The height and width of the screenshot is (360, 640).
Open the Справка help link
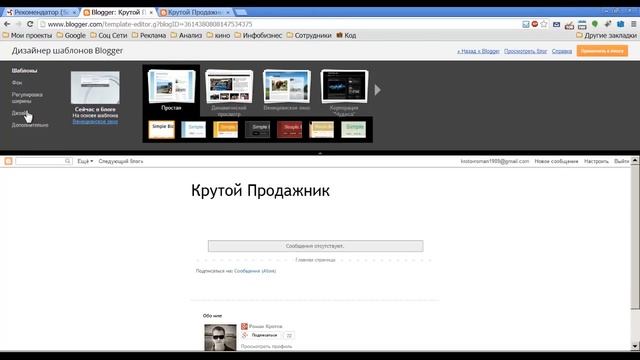562,51
